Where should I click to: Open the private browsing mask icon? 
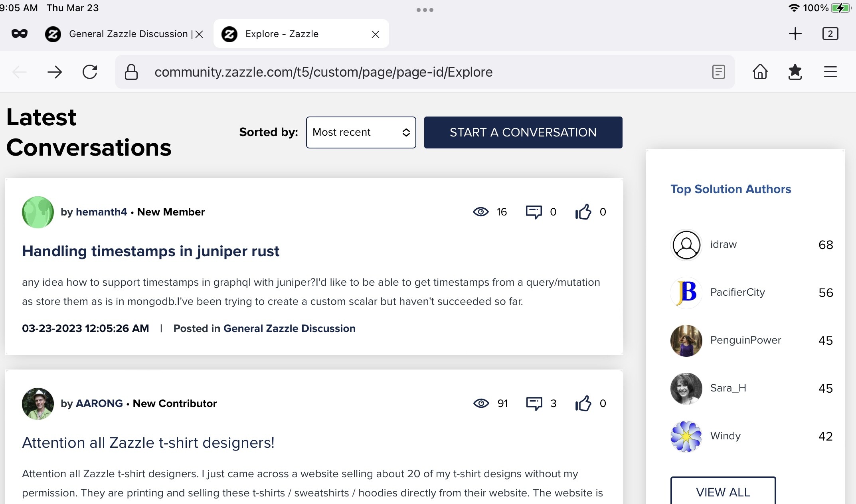point(20,34)
